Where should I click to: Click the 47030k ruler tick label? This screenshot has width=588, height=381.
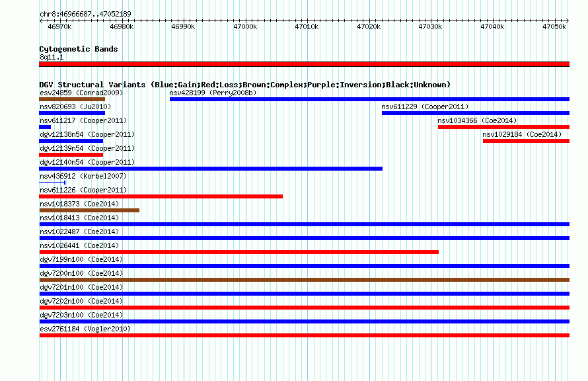pos(430,26)
